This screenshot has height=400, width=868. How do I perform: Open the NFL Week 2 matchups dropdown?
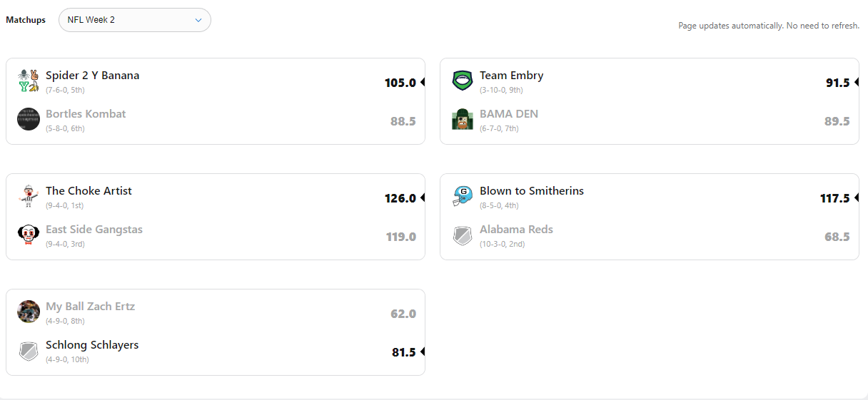pos(135,20)
